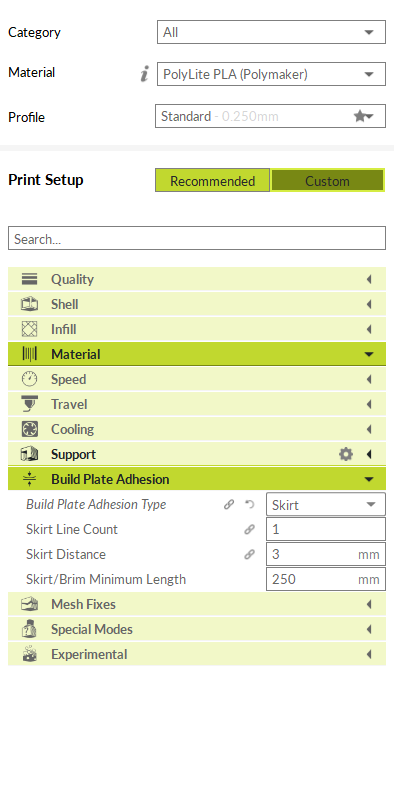Screen dimensions: 394x811
Task: Open the Category dropdown
Action: [x=271, y=32]
